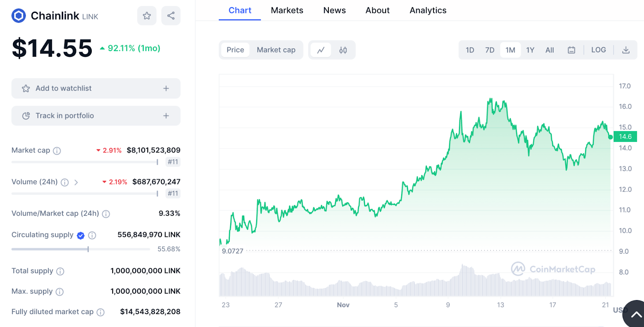
Task: Open the News tab
Action: pyautogui.click(x=334, y=10)
